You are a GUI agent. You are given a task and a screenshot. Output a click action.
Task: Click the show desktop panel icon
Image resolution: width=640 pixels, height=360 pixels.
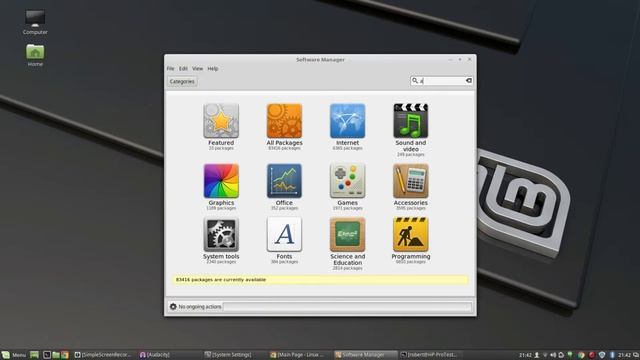[34, 355]
